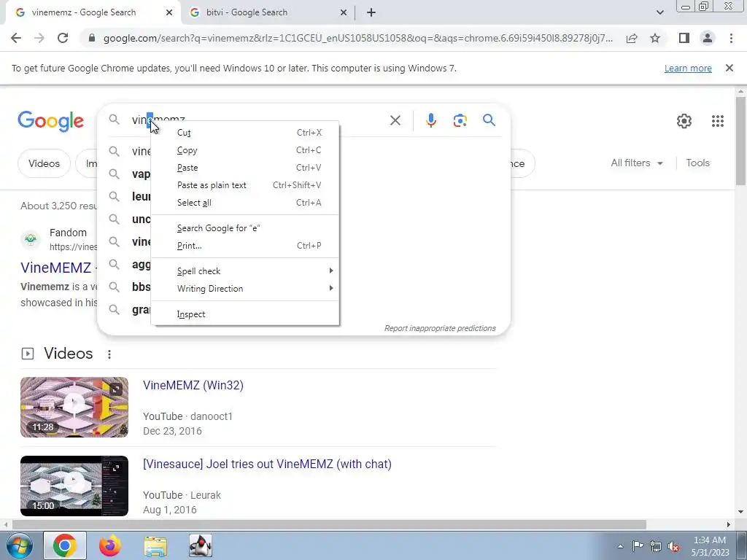
Task: Expand the Writing Direction submenu
Action: coord(245,289)
